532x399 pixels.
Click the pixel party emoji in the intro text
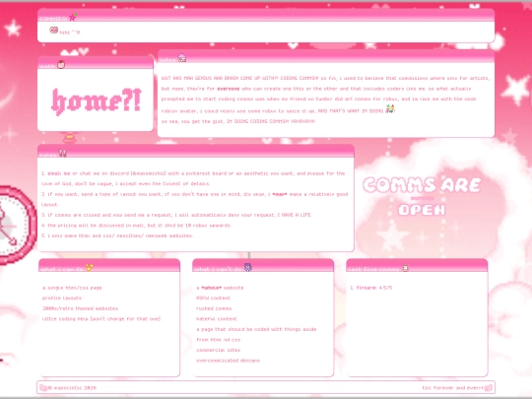390,109
